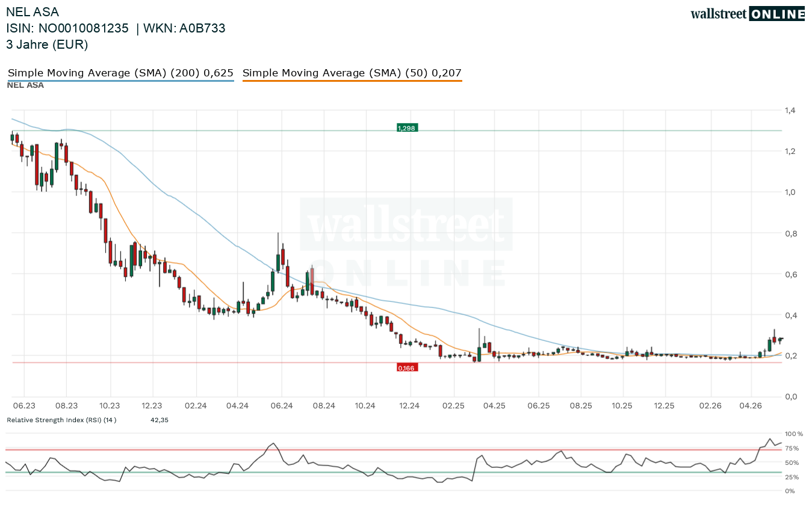This screenshot has height=507, width=812.
Task: Click the 04.24 date axis label
Action: (x=238, y=405)
